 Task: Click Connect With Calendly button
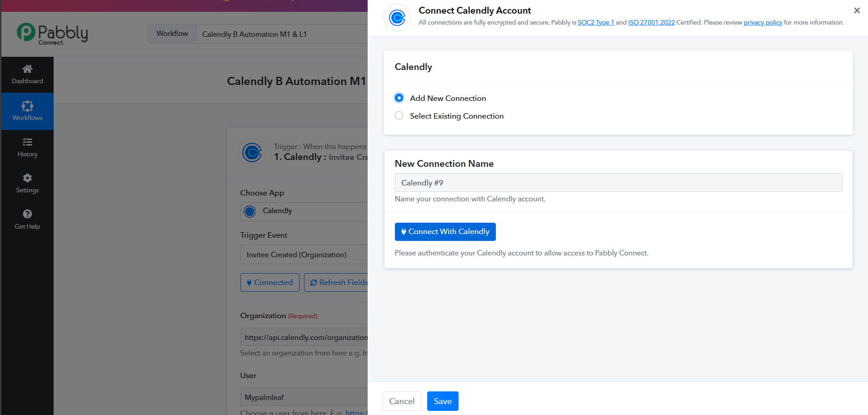(x=445, y=232)
